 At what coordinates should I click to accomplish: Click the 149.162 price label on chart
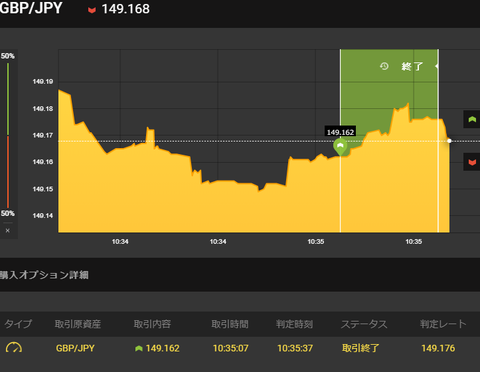340,132
